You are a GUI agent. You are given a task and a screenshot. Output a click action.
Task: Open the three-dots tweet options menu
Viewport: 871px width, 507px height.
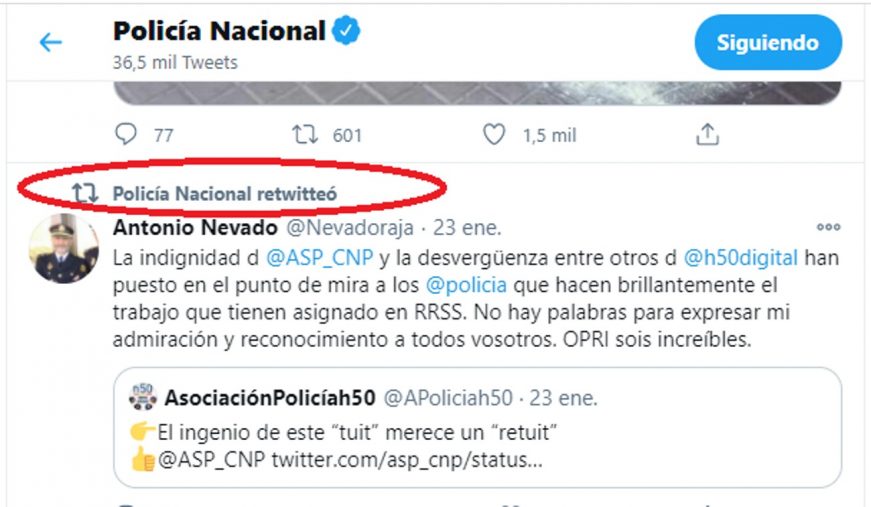[x=829, y=226]
